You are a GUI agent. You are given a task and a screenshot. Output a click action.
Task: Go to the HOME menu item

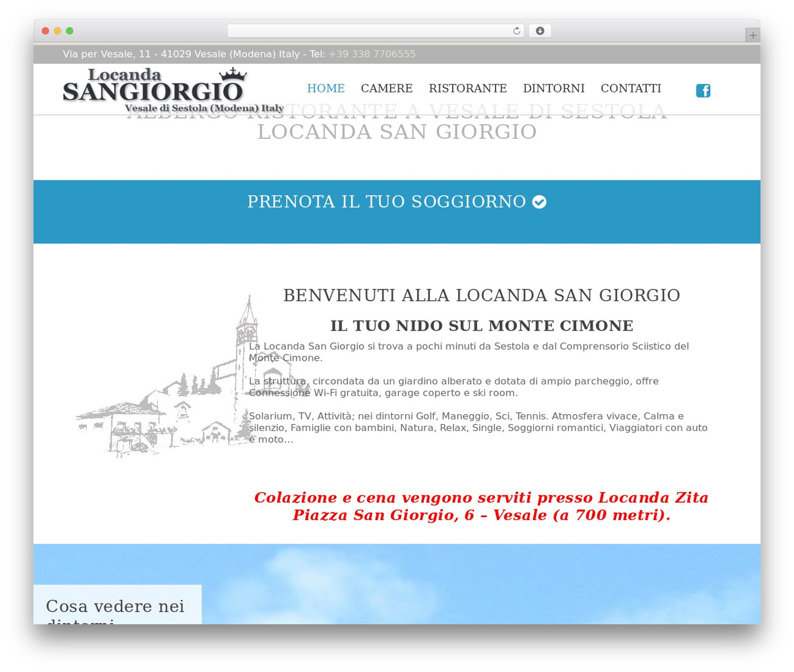[x=326, y=88]
